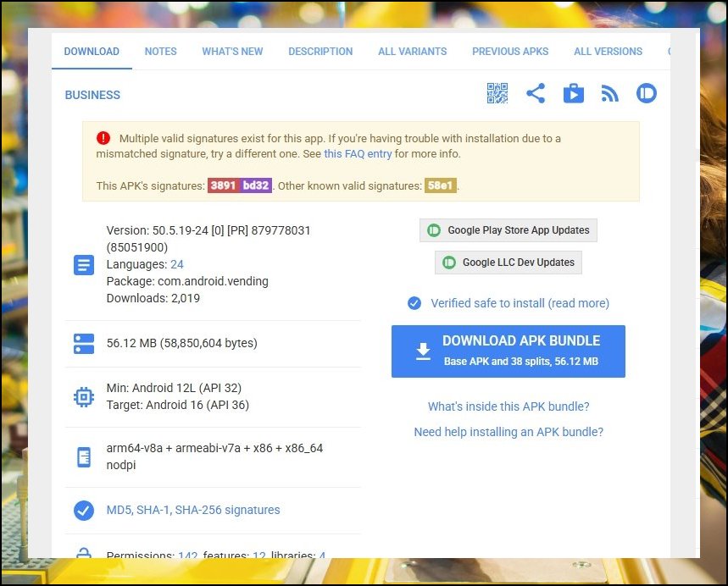Click the version details document icon
The width and height of the screenshot is (728, 586).
pos(84,265)
